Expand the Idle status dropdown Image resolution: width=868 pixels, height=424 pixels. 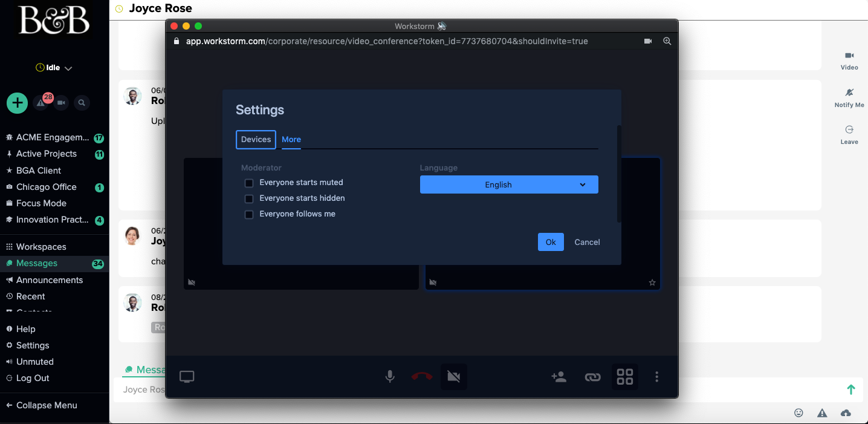(54, 68)
